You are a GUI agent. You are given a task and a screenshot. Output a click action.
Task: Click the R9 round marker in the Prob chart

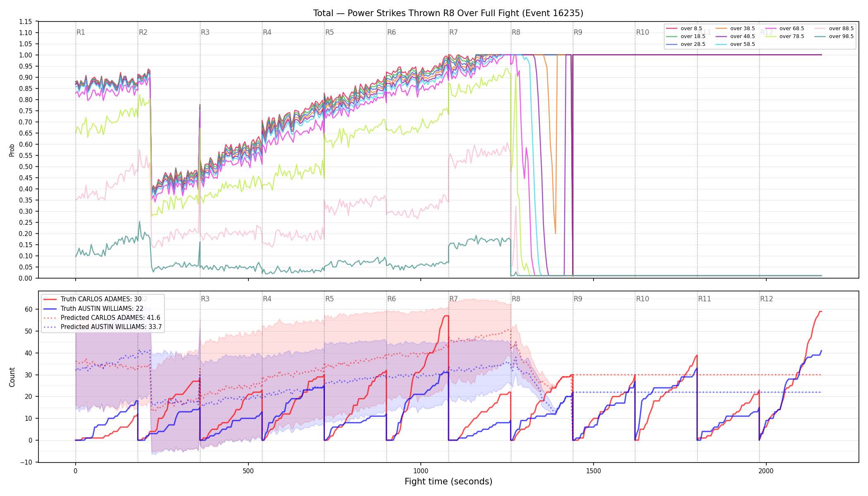[x=578, y=32]
